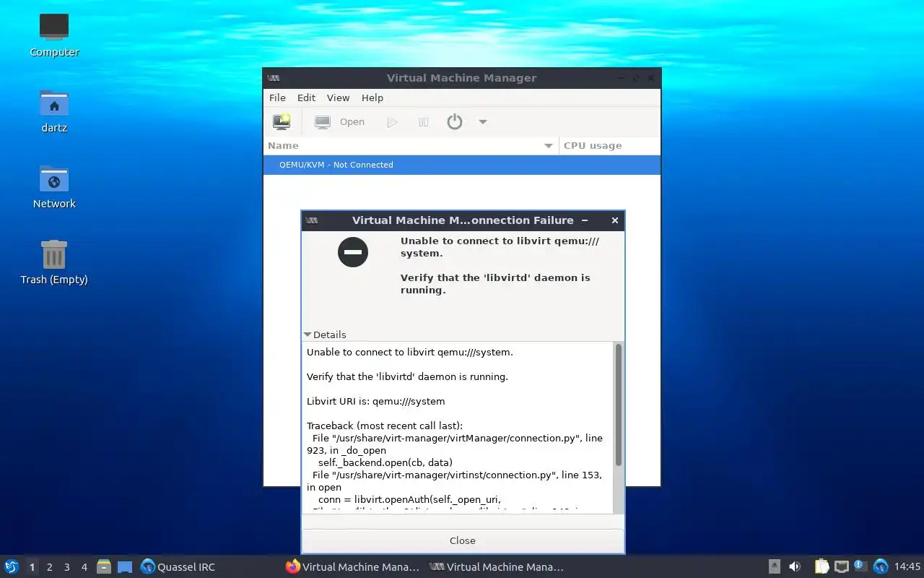Click the 14:45 clock
The image size is (924, 578).
pyautogui.click(x=907, y=567)
